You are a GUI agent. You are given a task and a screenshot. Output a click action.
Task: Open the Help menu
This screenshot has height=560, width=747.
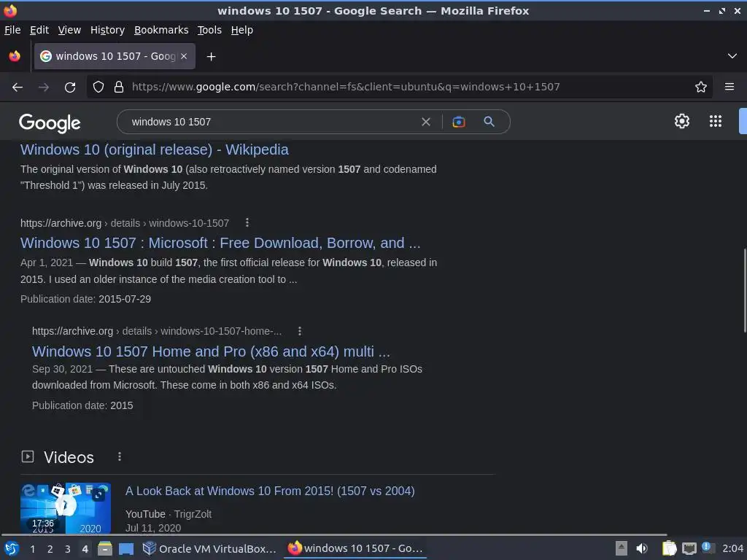point(241,30)
